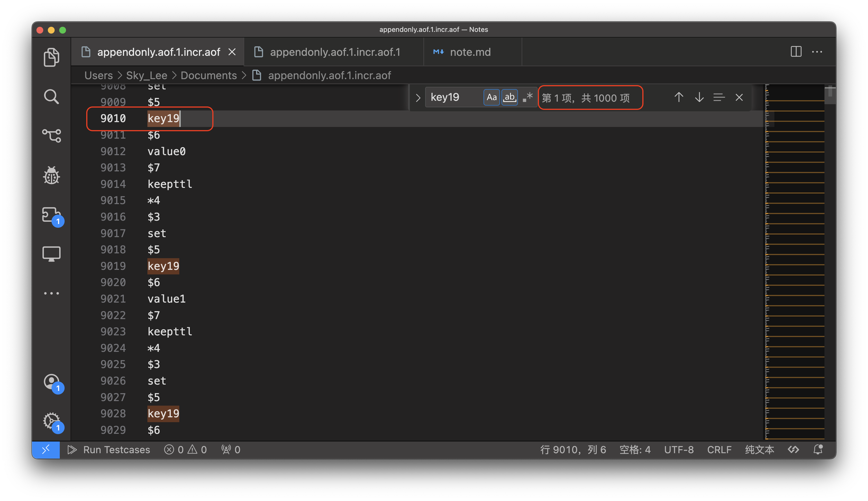Toggle Use Regular Expression in find widget

pos(528,97)
